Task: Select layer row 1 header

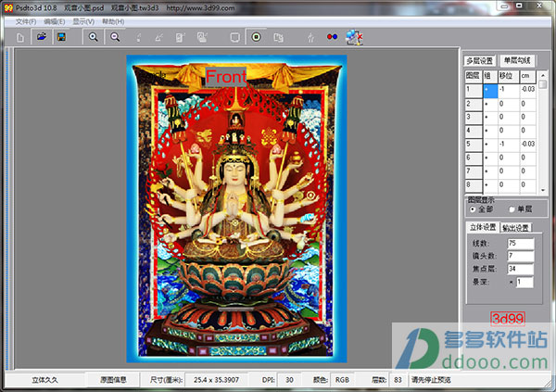Action: [474, 89]
